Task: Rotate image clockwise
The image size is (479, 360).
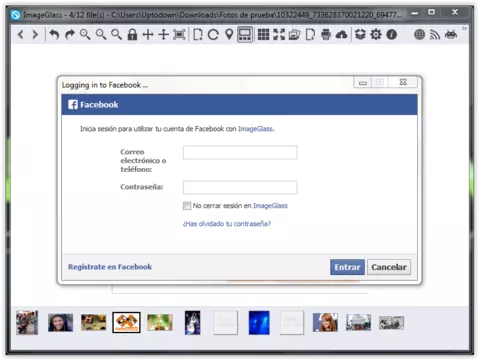Action: [70, 35]
